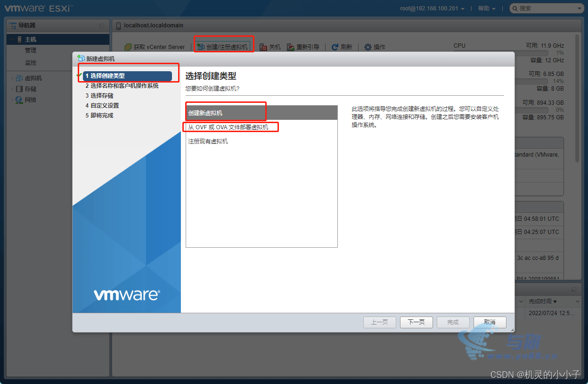The width and height of the screenshot is (588, 384).
Task: Click the 导航器 header tree icon
Action: [x=13, y=25]
